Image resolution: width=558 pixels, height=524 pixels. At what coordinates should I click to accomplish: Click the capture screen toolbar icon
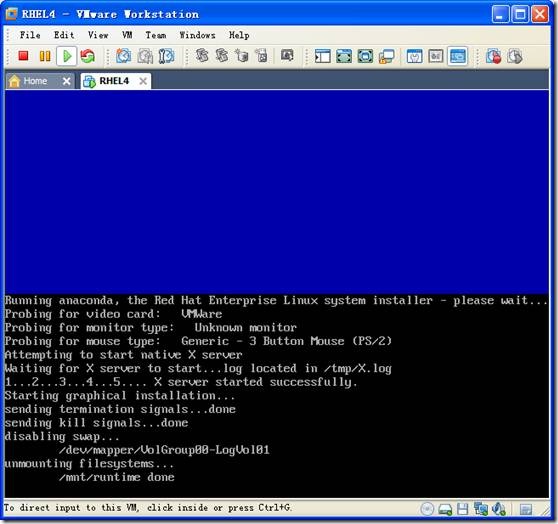[x=287, y=55]
